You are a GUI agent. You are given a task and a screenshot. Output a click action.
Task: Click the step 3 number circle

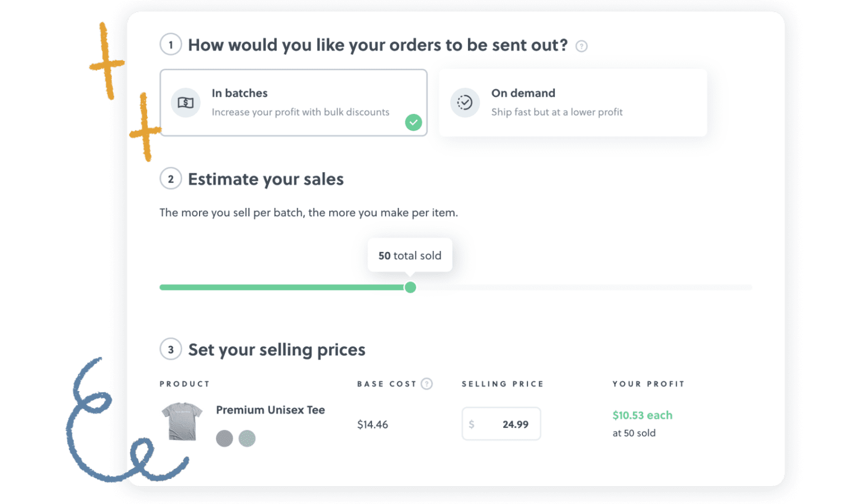coord(171,349)
